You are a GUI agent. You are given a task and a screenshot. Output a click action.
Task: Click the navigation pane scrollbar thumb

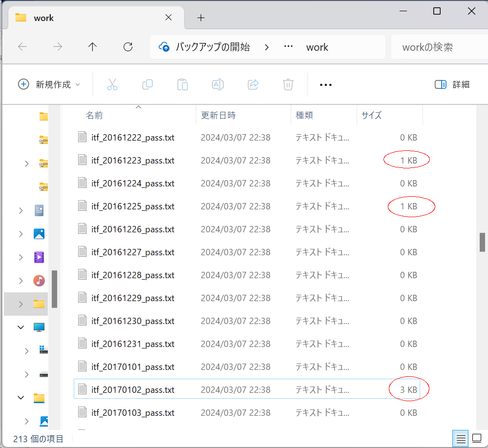54,289
